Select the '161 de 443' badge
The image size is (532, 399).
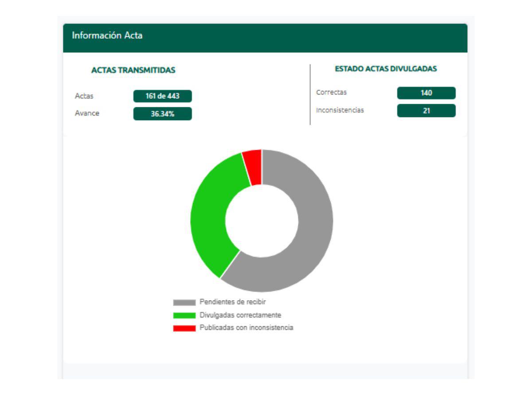click(162, 96)
